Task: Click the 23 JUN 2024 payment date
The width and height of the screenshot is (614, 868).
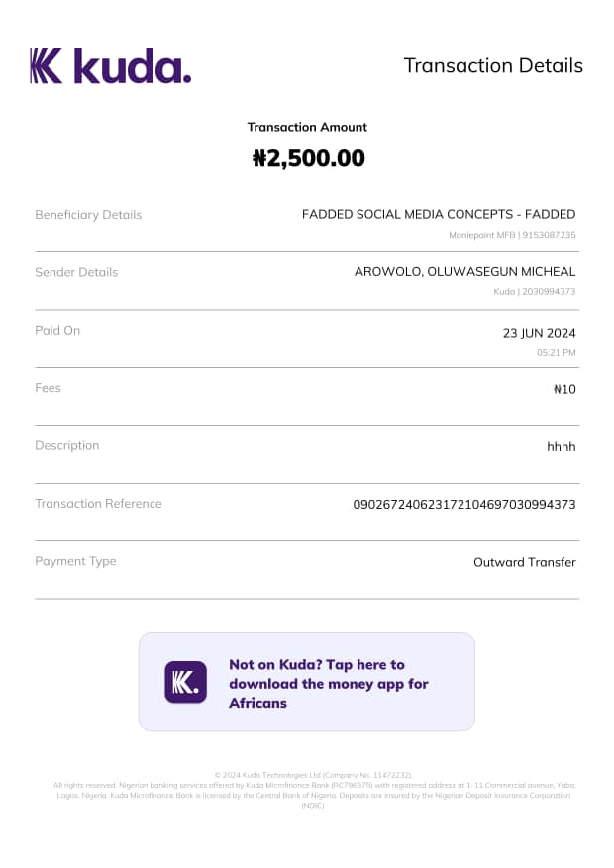Action: click(x=540, y=334)
